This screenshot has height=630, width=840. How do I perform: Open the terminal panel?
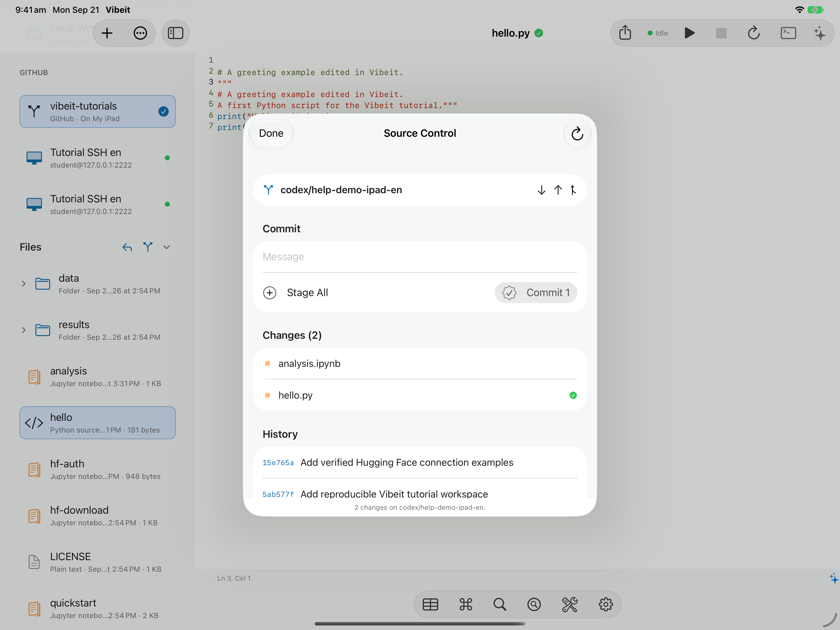[x=788, y=33]
